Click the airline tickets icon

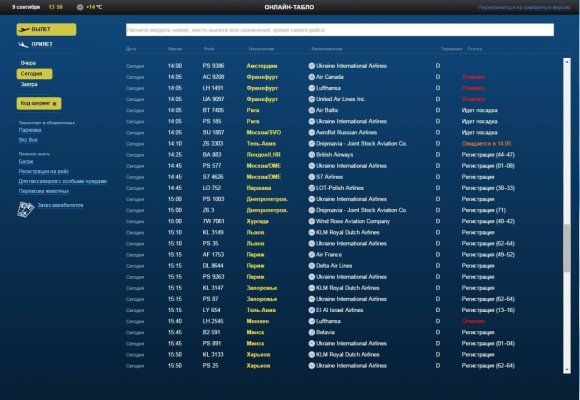(x=26, y=209)
